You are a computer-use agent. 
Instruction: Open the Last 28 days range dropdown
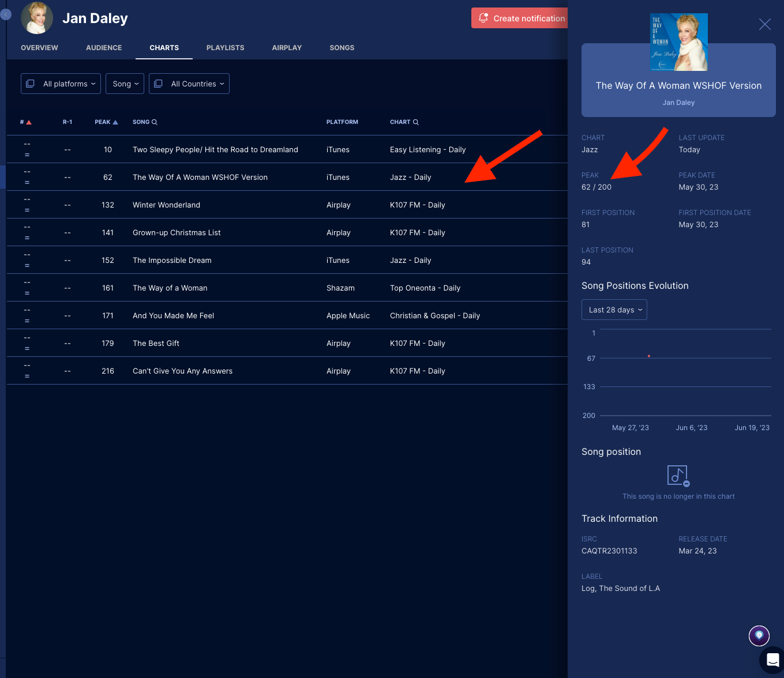click(x=614, y=310)
